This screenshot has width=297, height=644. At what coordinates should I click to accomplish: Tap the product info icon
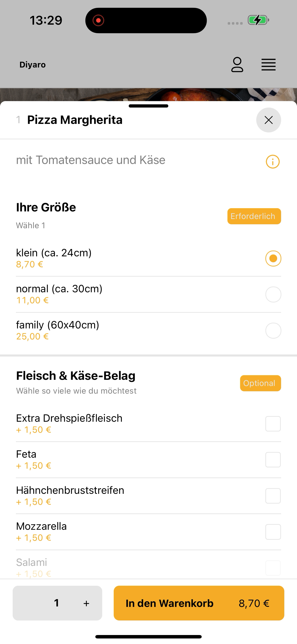[273, 162]
